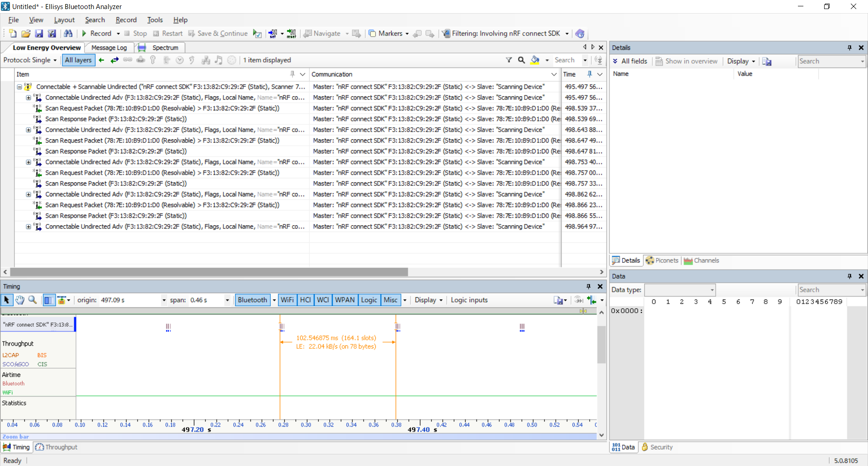Click the binoculars Find icon

point(68,33)
